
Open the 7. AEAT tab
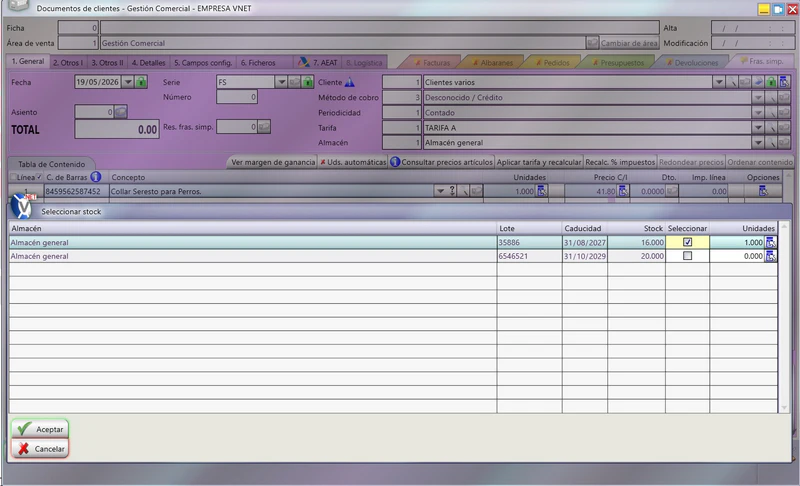319,62
